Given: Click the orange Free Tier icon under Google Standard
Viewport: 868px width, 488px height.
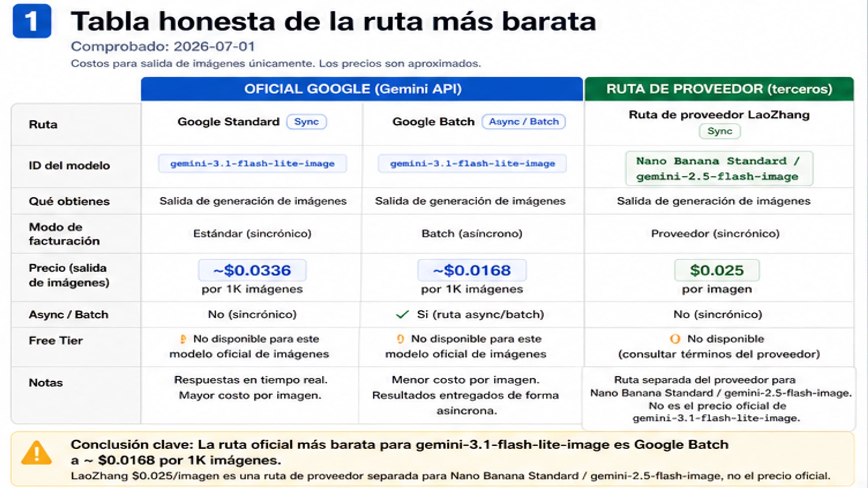Looking at the screenshot, I should tap(183, 339).
